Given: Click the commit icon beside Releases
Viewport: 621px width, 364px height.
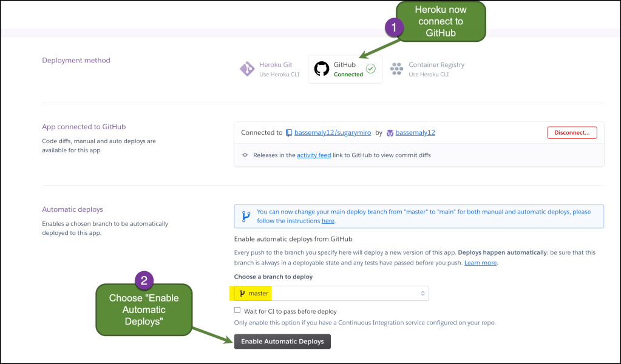Looking at the screenshot, I should pos(245,155).
